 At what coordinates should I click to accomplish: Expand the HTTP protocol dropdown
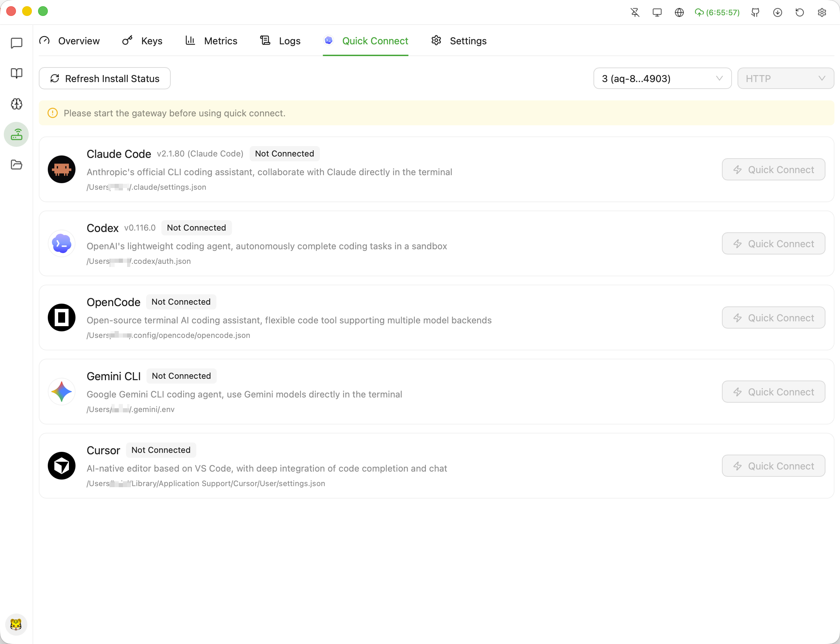coord(785,79)
